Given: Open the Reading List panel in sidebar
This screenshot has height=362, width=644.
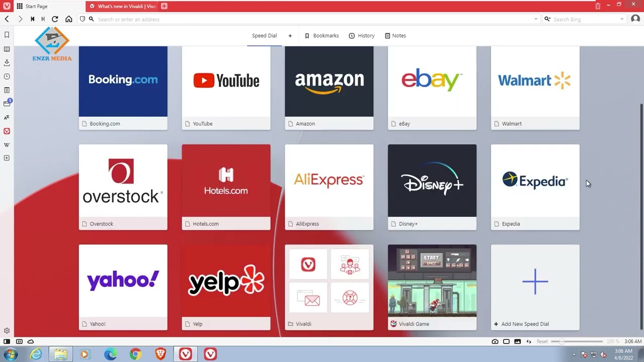Looking at the screenshot, I should pyautogui.click(x=7, y=49).
